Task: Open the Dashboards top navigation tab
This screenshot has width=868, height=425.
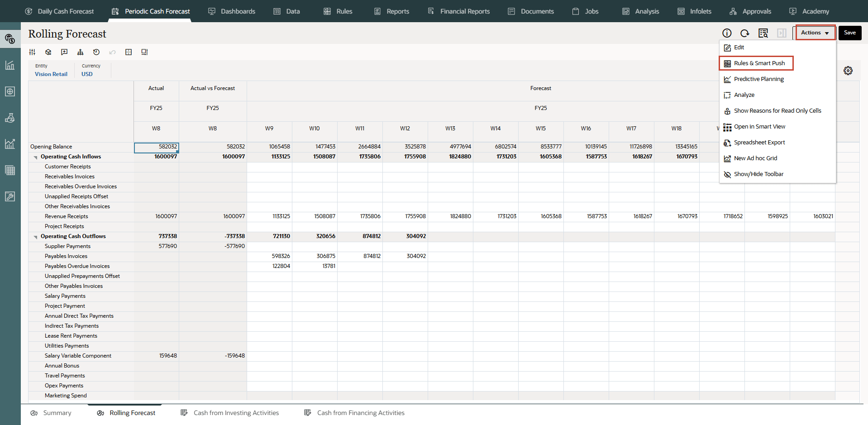Action: pyautogui.click(x=232, y=11)
